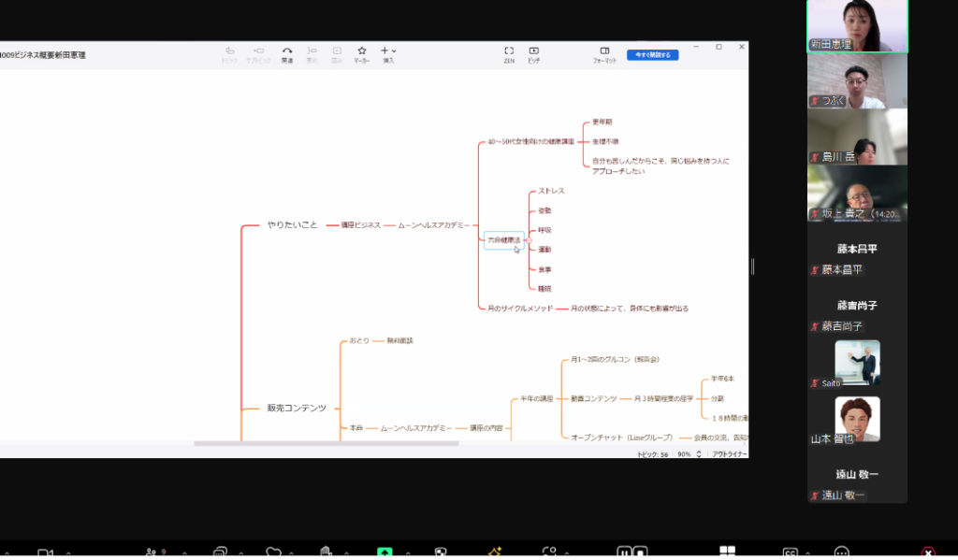Click the blue subscribe button in the toolbar
The image size is (958, 560).
click(x=652, y=55)
